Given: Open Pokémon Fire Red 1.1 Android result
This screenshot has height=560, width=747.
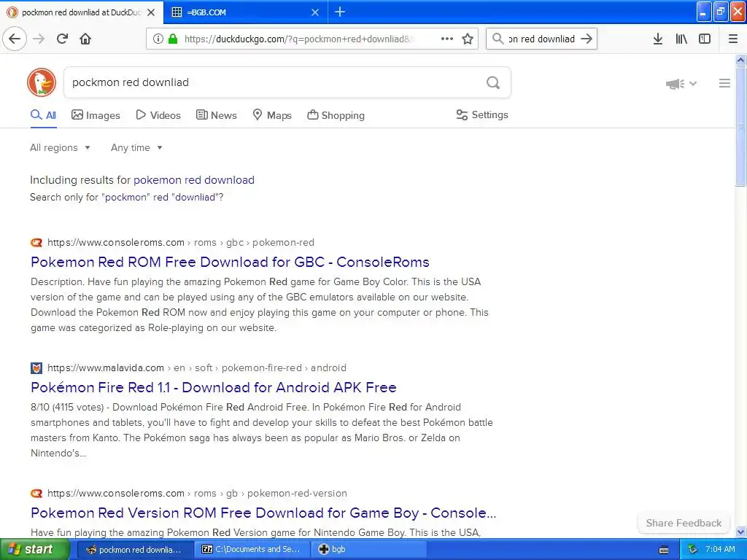Looking at the screenshot, I should coord(214,388).
